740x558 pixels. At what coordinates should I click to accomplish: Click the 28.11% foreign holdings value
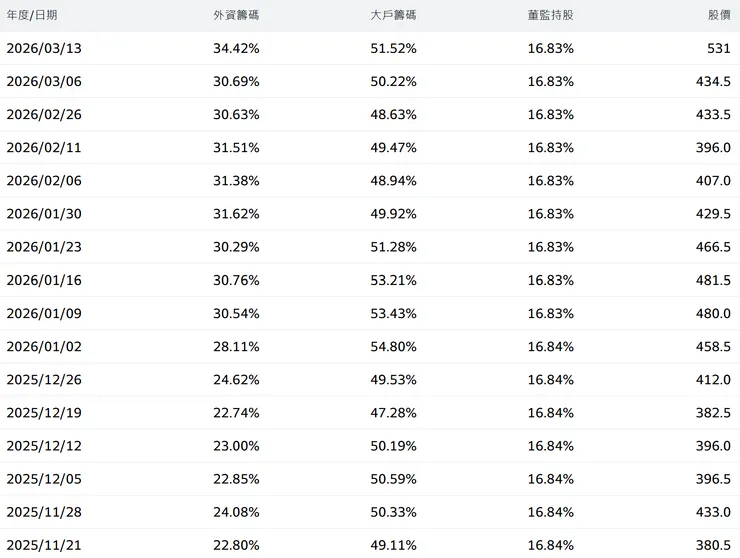coord(236,347)
